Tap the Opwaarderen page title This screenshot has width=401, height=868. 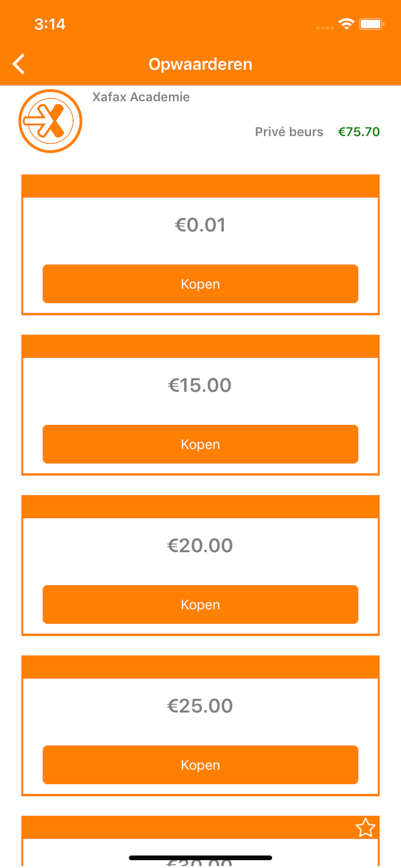[x=200, y=64]
